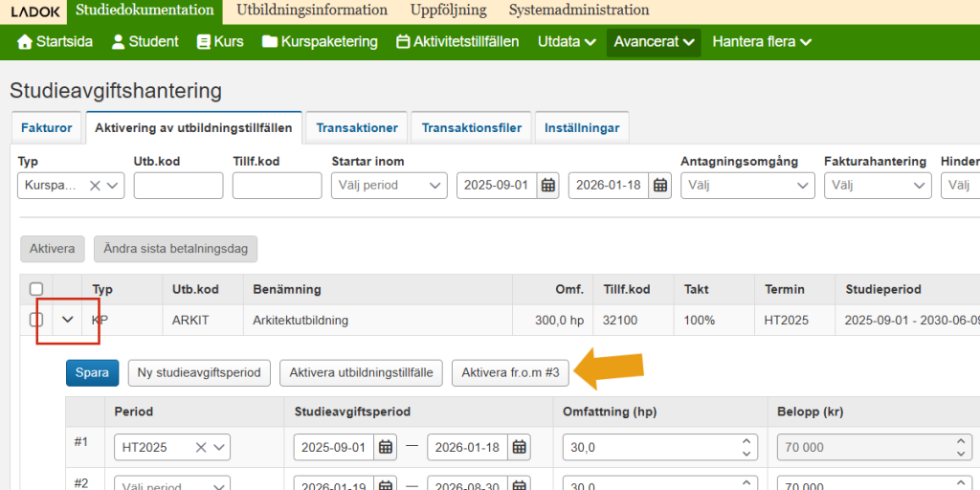Image resolution: width=980 pixels, height=490 pixels.
Task: Click Aktivera utbildningstillfälle button
Action: click(x=361, y=373)
